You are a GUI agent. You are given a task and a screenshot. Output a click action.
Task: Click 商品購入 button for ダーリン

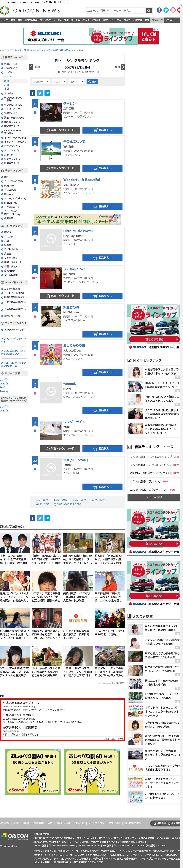tap(102, 130)
